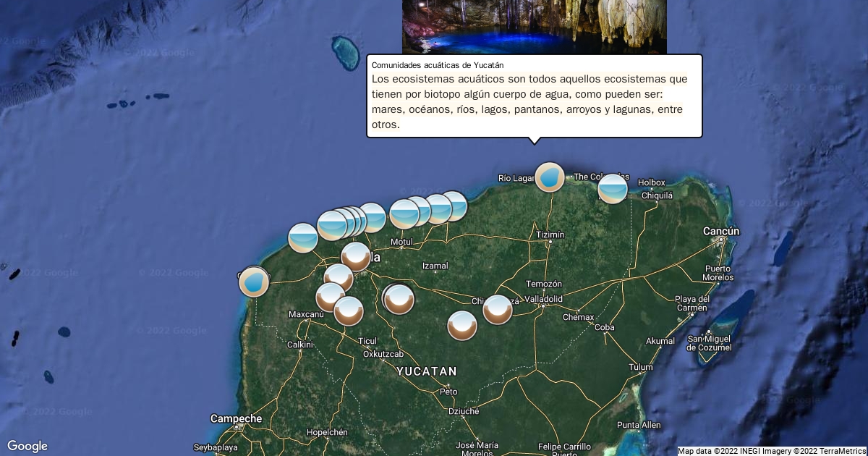
Task: Open the cenote marker beside Chichén Itzá
Action: 498,310
